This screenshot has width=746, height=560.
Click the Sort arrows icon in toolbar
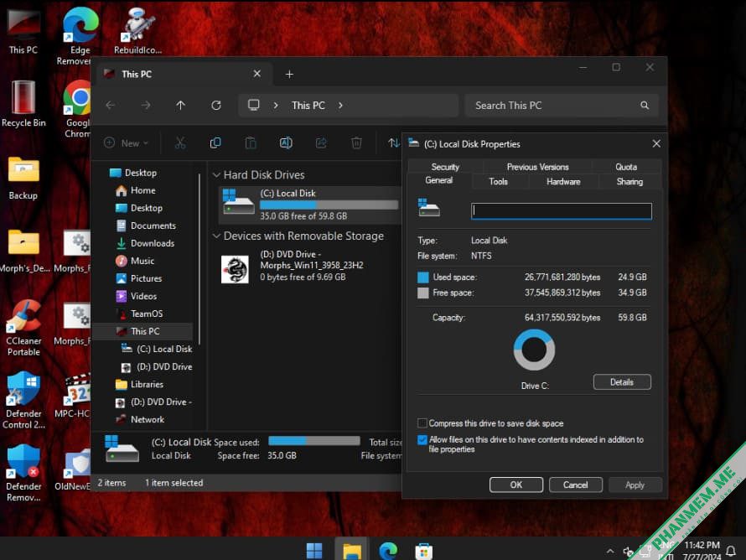393,143
